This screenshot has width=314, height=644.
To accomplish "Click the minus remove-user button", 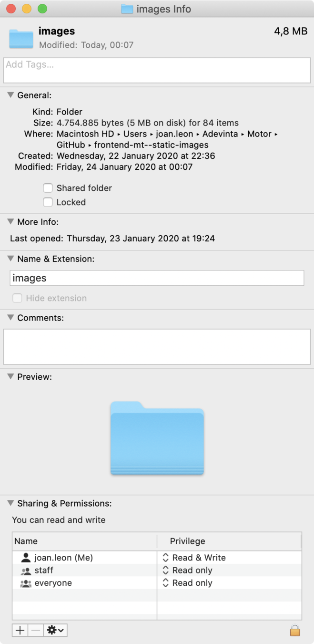I will coord(36,630).
